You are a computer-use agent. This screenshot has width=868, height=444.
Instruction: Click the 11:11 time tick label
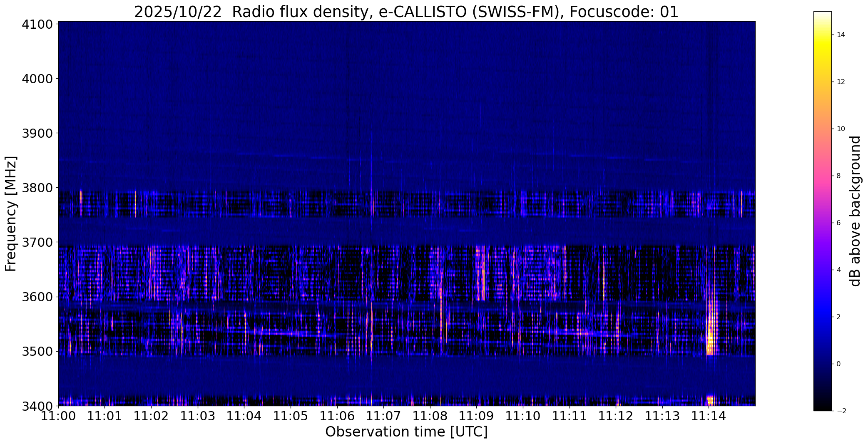pos(570,416)
